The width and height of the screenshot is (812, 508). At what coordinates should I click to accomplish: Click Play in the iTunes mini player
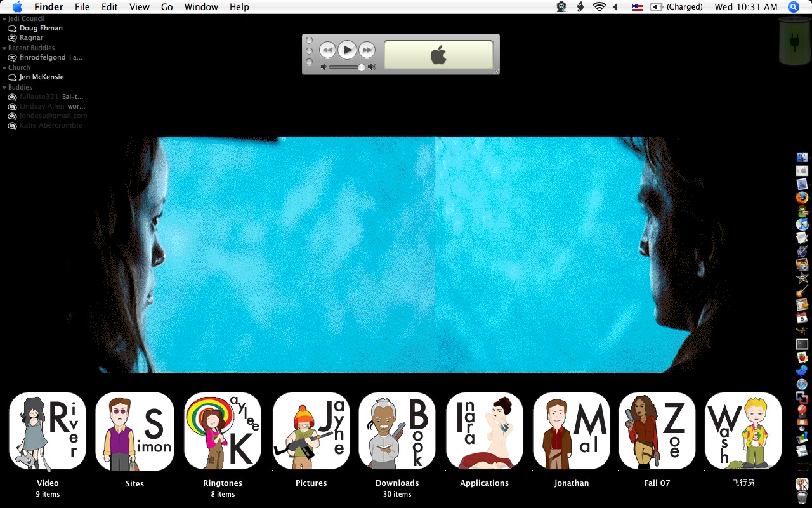[347, 50]
